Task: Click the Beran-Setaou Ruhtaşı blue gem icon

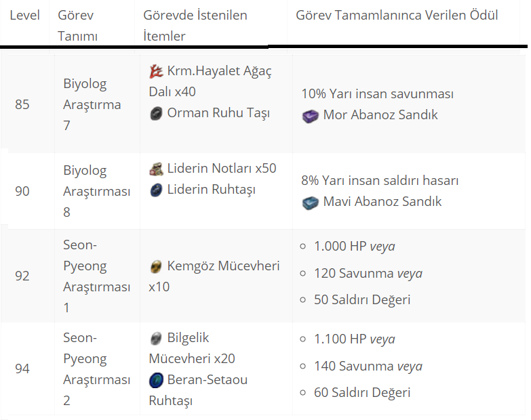Action: pos(156,380)
